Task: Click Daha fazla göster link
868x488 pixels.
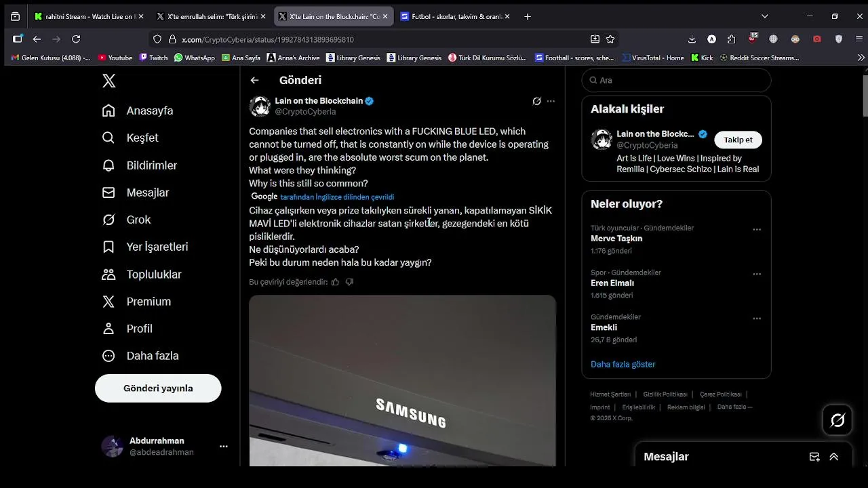Action: 623,364
